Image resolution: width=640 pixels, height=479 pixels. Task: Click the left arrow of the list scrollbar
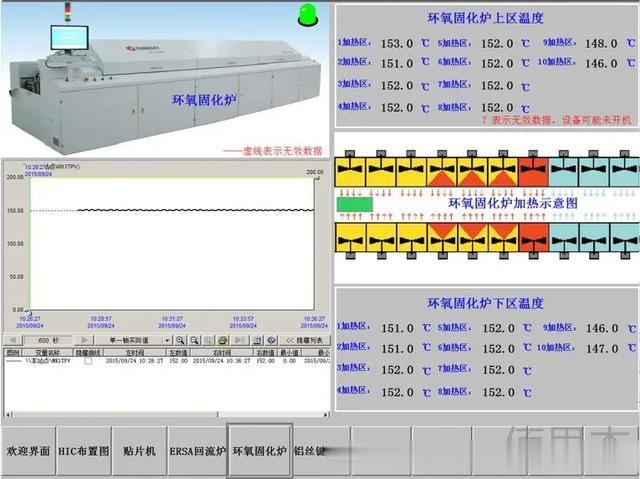click(x=8, y=414)
